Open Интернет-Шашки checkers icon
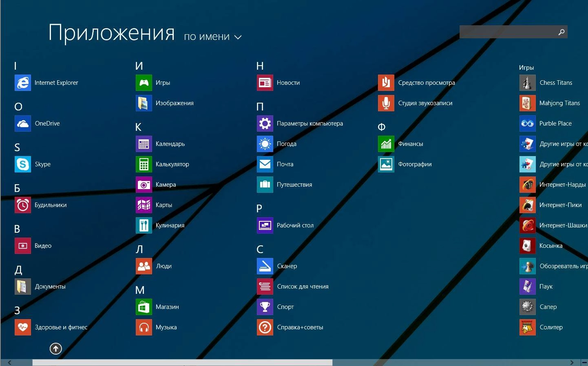Image resolution: width=588 pixels, height=366 pixels. point(528,225)
